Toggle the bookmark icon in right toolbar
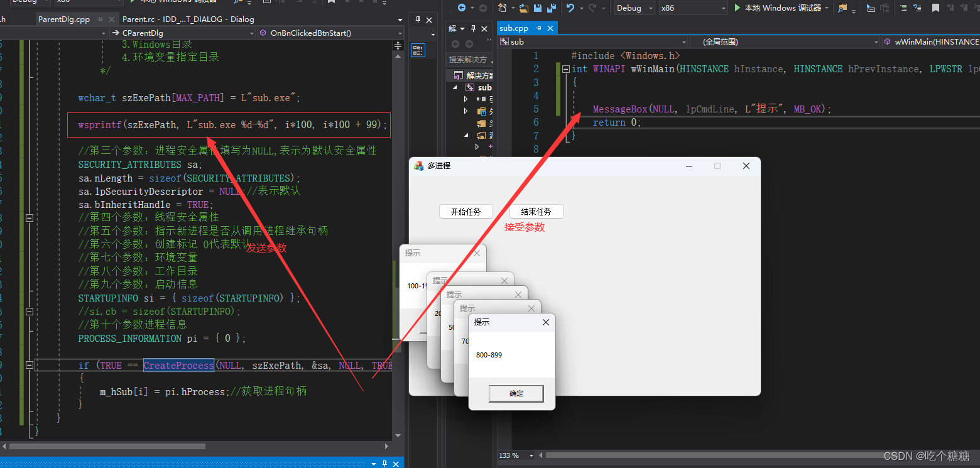The width and height of the screenshot is (980, 468). 935,8
